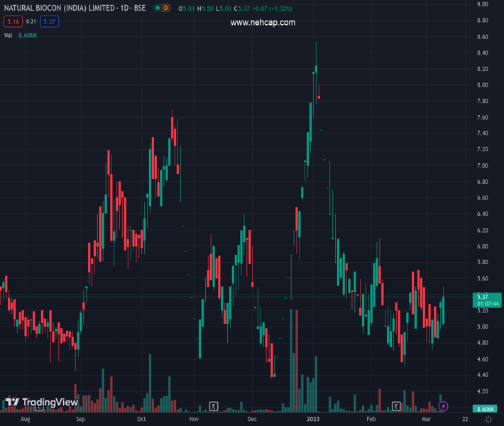Viewport: 504px width, 426px height.
Task: Click the red 5.16 sell price button
Action: pyautogui.click(x=12, y=22)
